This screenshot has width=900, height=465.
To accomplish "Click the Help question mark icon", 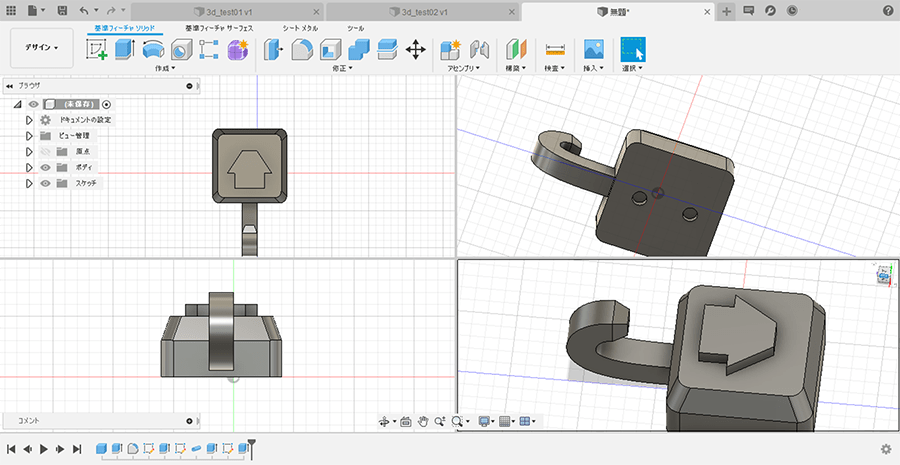I will tap(887, 10).
